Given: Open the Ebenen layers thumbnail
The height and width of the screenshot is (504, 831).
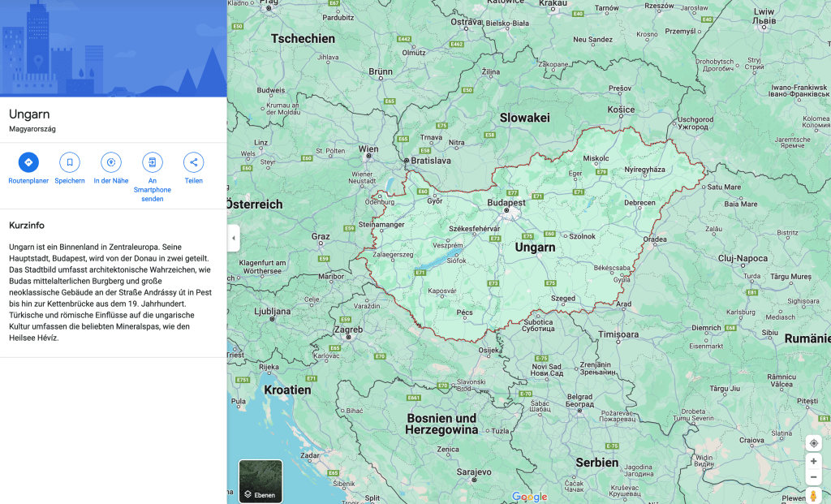Looking at the screenshot, I should [260, 481].
